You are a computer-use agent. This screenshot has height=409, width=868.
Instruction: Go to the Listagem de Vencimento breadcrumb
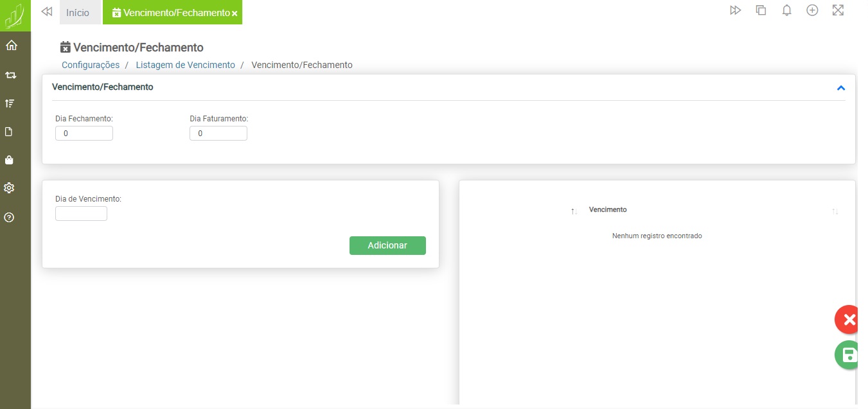185,65
